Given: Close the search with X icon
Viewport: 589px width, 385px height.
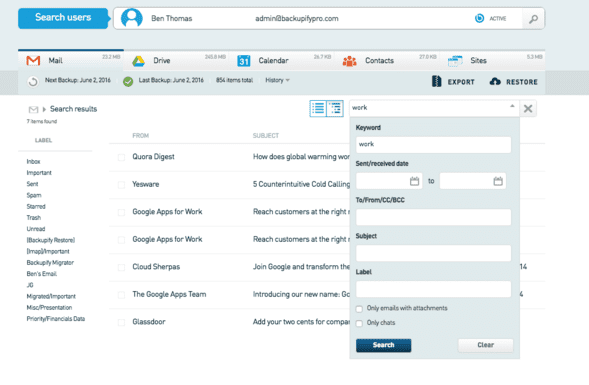Looking at the screenshot, I should coord(528,109).
